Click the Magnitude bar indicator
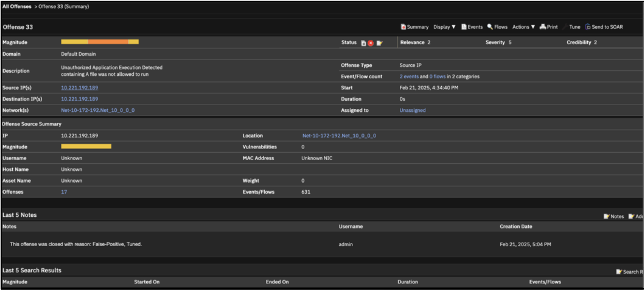This screenshot has width=644, height=290. 100,42
